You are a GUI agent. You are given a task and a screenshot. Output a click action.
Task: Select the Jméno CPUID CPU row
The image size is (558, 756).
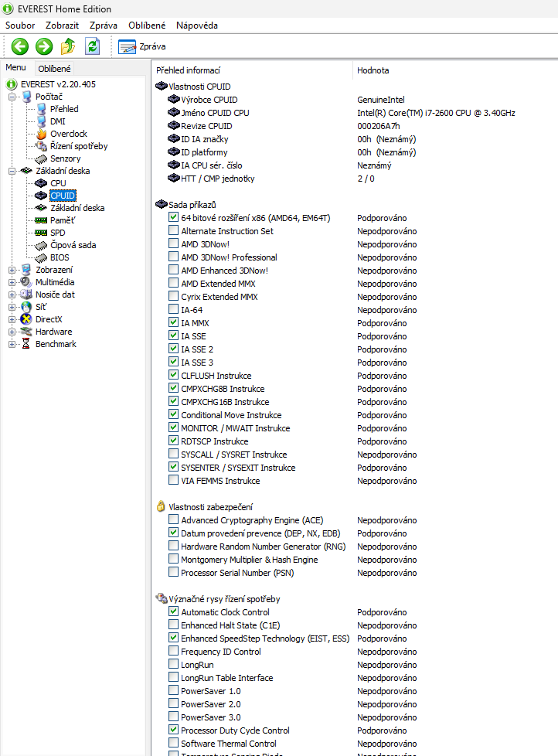pyautogui.click(x=342, y=113)
